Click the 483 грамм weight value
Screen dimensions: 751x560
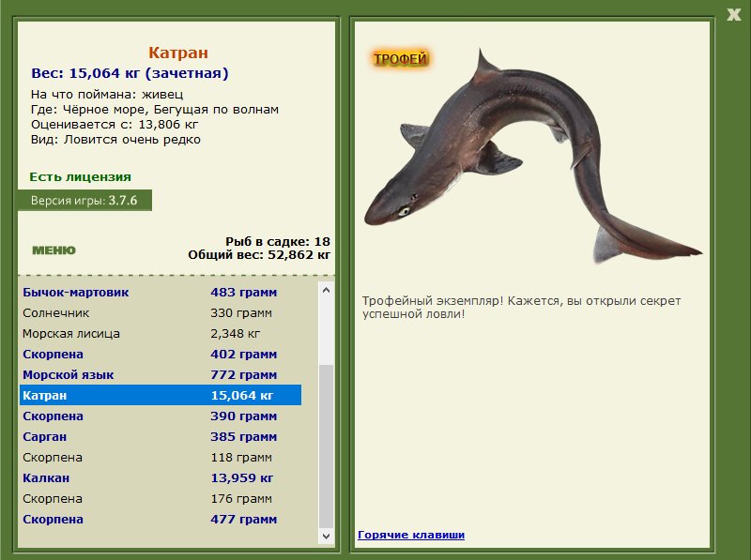[x=243, y=292]
